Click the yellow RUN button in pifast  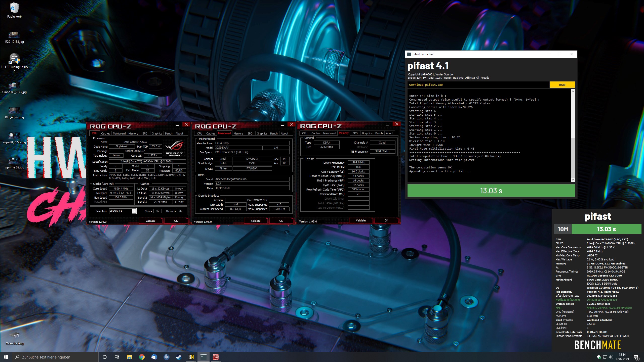tap(562, 85)
